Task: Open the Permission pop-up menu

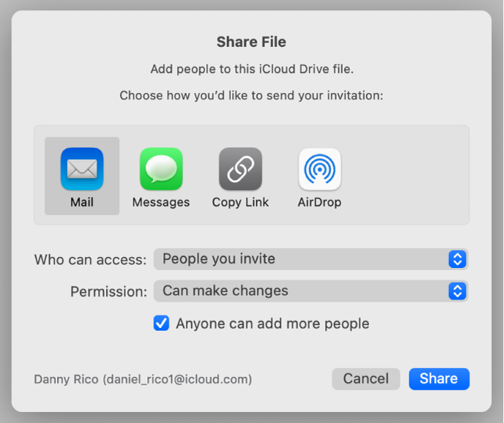Action: (x=311, y=291)
